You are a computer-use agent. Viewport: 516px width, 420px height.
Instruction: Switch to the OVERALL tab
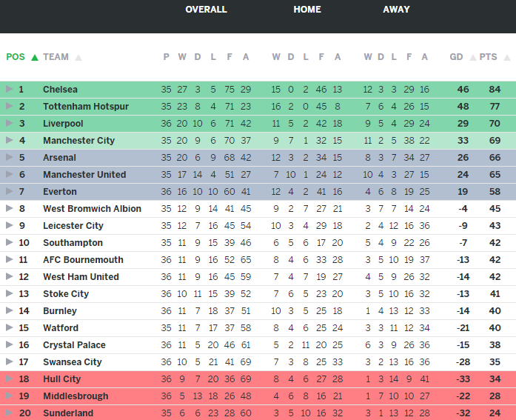pos(206,10)
